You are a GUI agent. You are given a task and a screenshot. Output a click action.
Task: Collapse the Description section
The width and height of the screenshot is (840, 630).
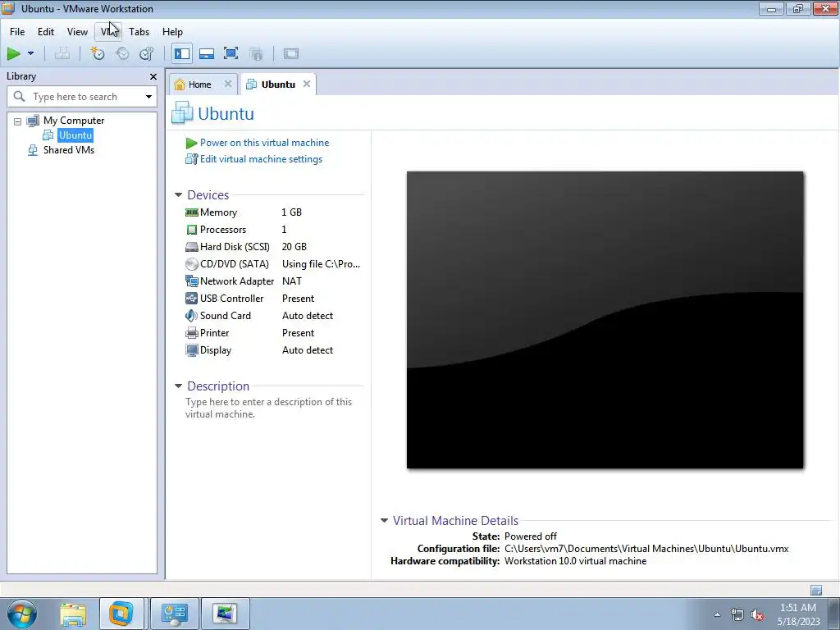(178, 386)
